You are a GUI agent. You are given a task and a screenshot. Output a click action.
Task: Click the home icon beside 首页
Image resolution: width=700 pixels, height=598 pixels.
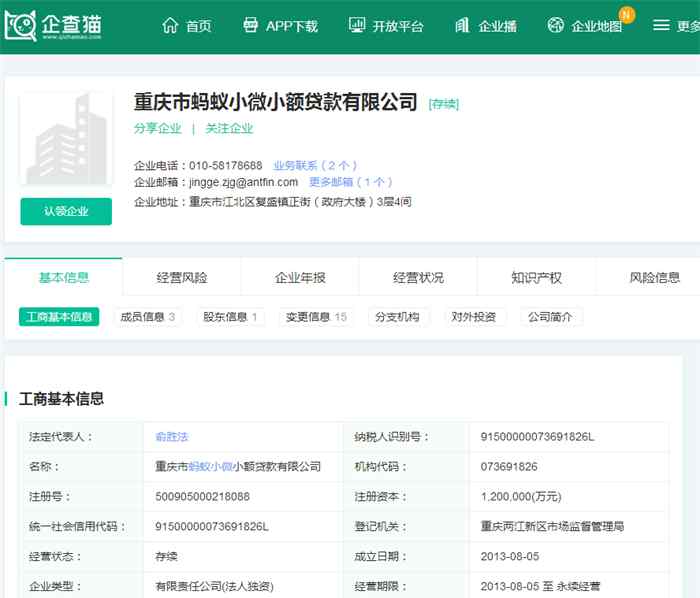point(170,25)
